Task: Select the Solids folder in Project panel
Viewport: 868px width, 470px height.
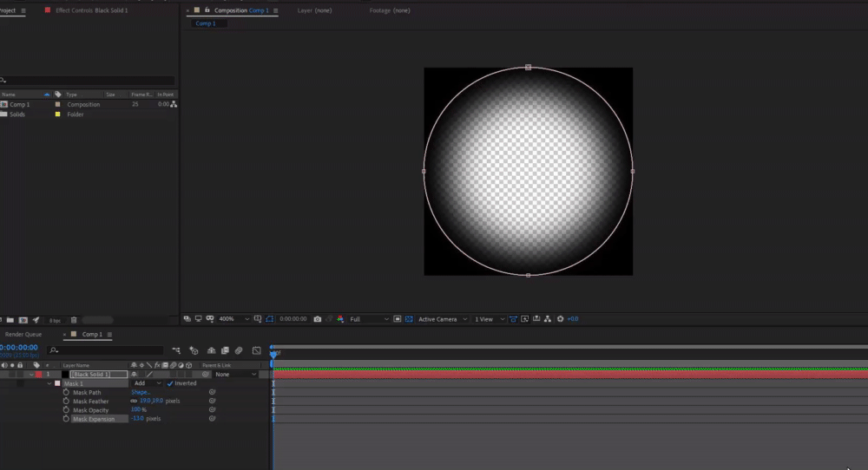Action: click(17, 114)
